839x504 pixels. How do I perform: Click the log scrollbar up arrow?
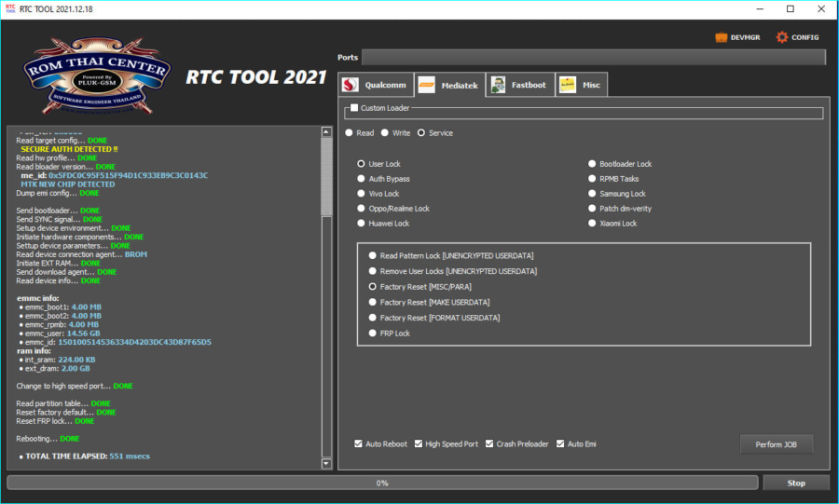326,131
